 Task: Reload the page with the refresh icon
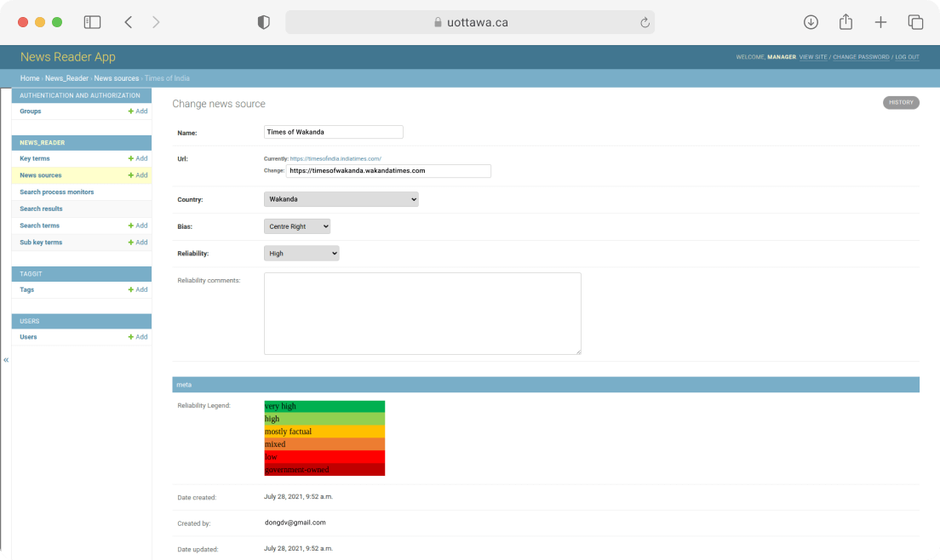(x=645, y=22)
